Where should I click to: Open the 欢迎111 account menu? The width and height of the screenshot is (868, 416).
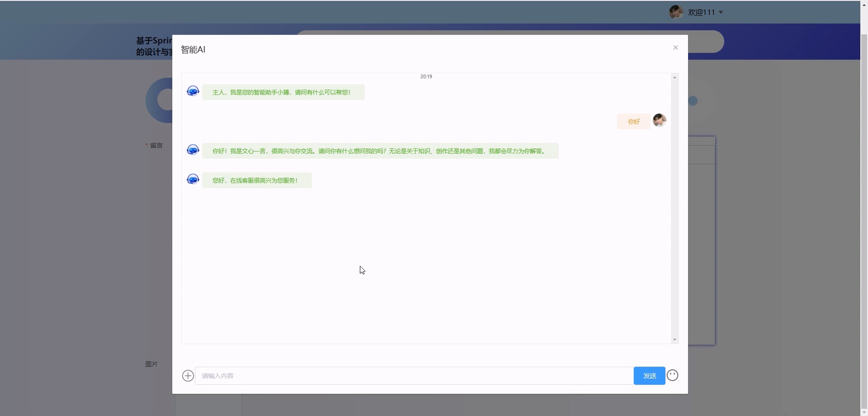[701, 12]
